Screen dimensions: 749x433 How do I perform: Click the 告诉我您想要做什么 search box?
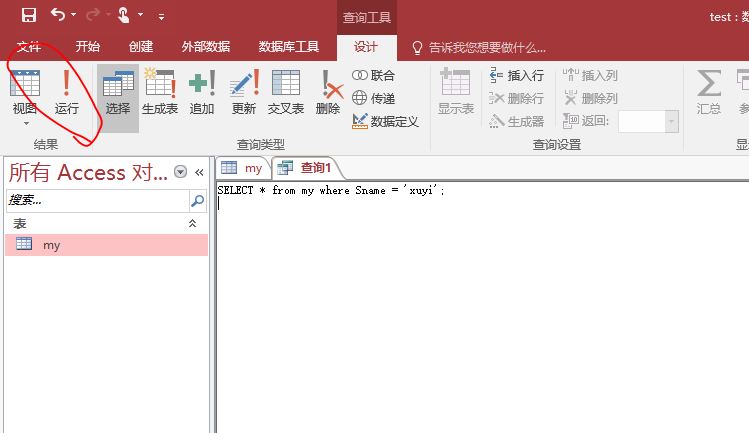479,47
